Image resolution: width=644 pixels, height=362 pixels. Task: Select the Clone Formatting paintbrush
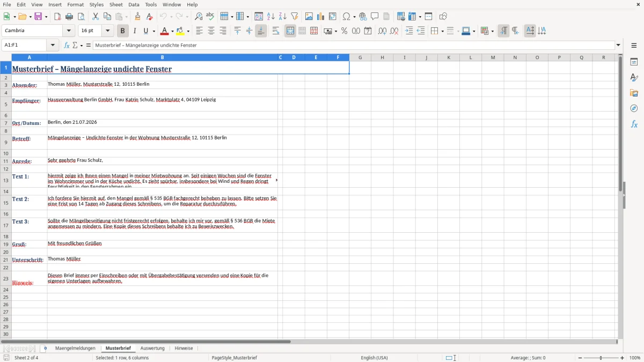click(x=137, y=17)
